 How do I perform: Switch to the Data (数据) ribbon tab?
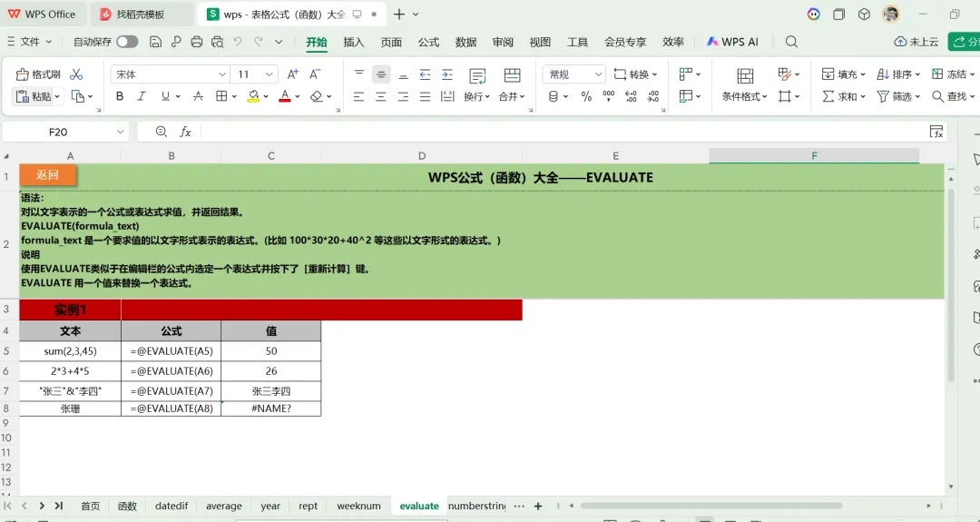(x=465, y=42)
